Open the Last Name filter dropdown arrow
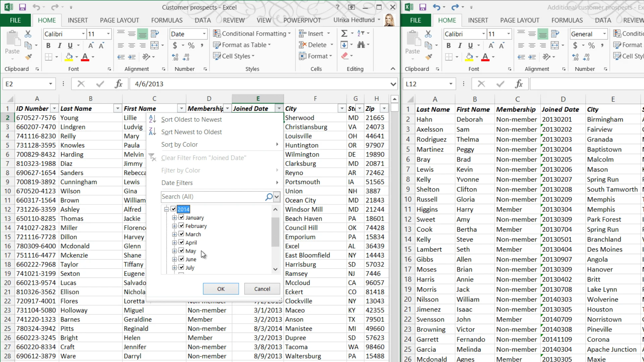The width and height of the screenshot is (644, 362). click(117, 109)
